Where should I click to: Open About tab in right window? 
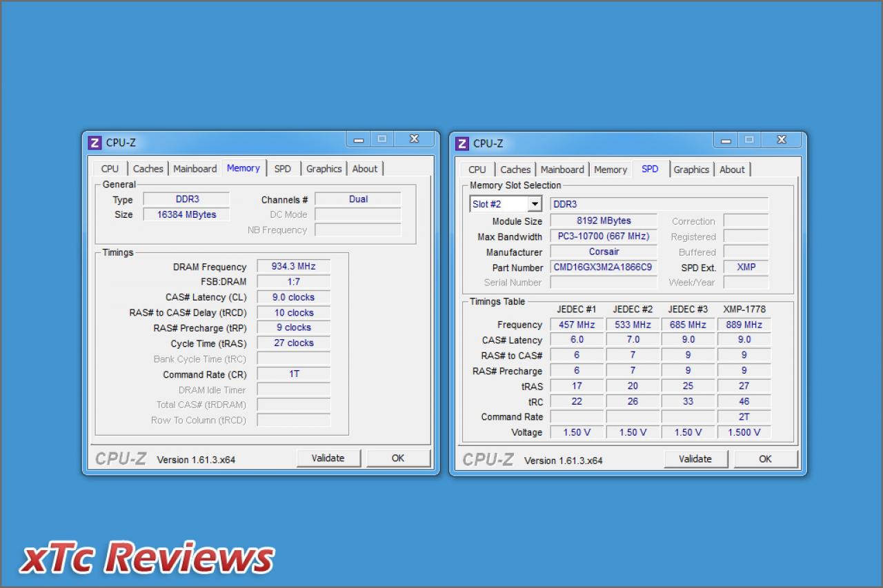point(733,170)
